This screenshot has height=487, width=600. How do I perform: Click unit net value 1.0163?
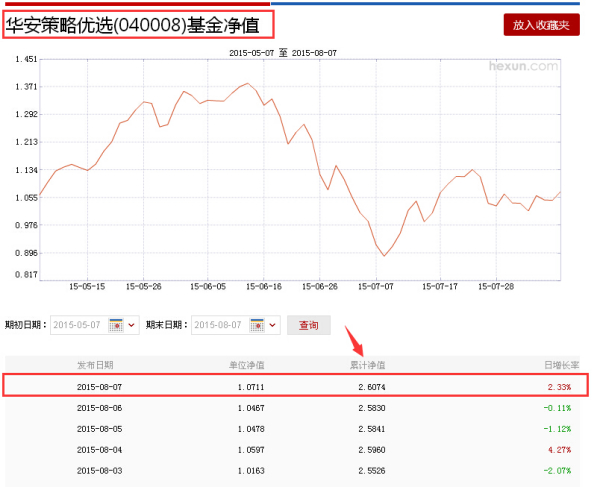[x=251, y=471]
